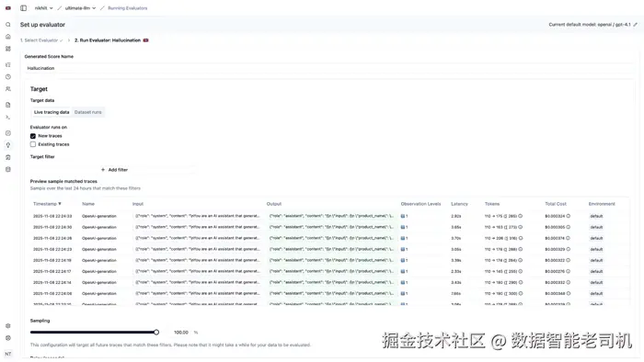The height and width of the screenshot is (362, 644).
Task: Click the timestamp 2025-11-08 22:24:23
Action: click(52, 249)
